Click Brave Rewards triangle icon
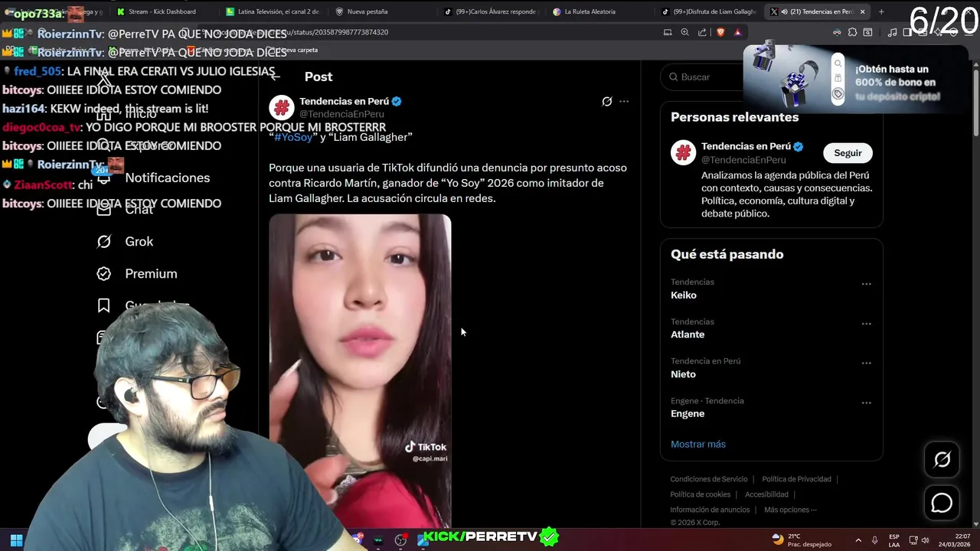This screenshot has height=551, width=980. (737, 32)
